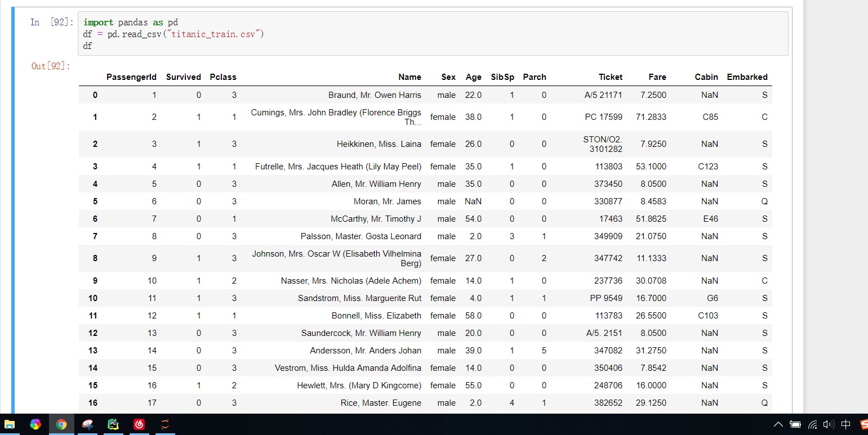868x435 pixels.
Task: Open PyCharm from the taskbar
Action: click(113, 424)
